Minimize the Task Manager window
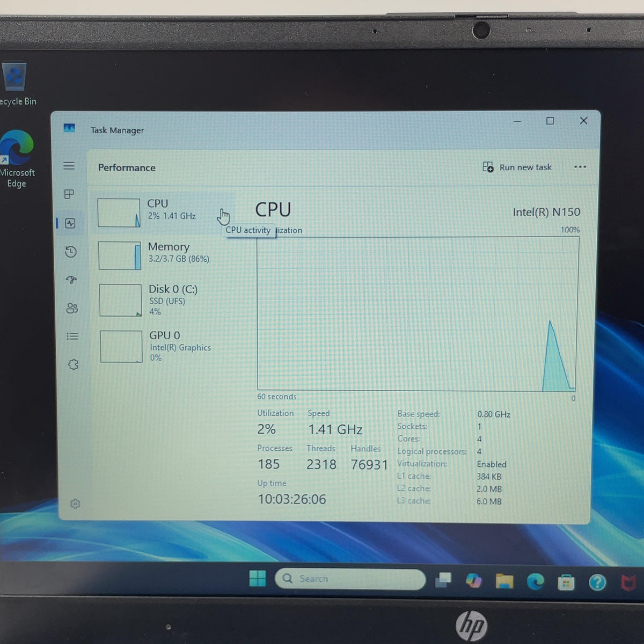This screenshot has width=644, height=644. point(517,121)
